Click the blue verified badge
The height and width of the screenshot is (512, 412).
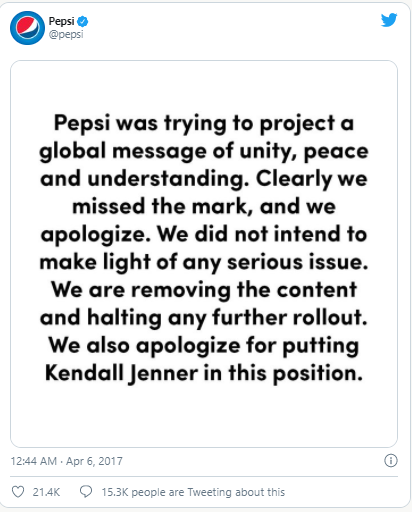pyautogui.click(x=83, y=22)
